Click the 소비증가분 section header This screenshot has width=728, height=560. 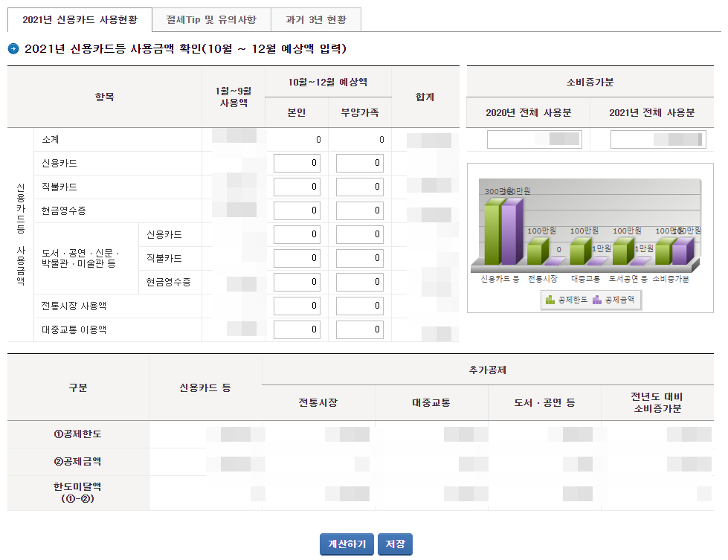[590, 83]
